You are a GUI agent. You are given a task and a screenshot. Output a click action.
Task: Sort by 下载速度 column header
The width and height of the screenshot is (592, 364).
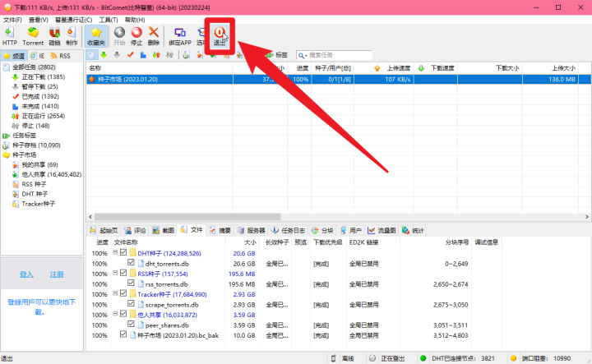[x=436, y=68]
